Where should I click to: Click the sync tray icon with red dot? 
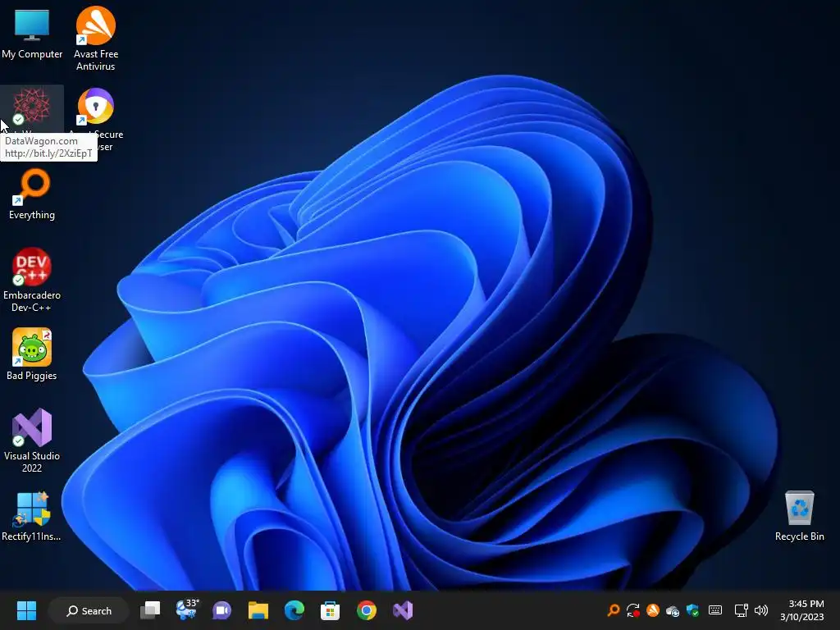point(633,610)
